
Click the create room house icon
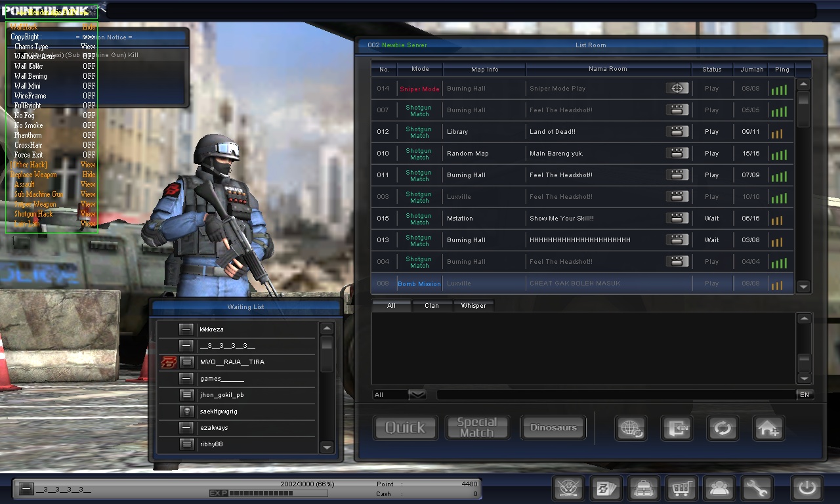[x=768, y=429]
